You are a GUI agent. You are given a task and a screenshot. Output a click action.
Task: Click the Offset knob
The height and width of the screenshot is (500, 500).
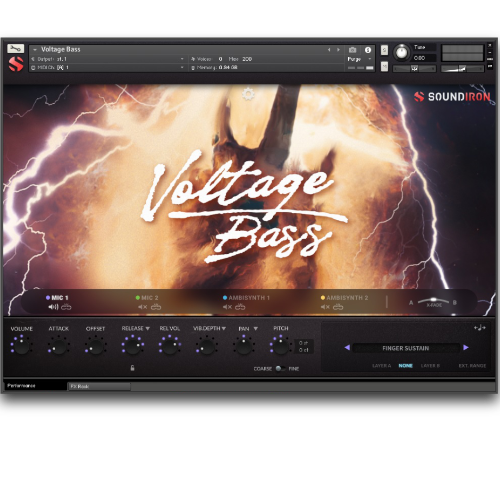[95, 346]
